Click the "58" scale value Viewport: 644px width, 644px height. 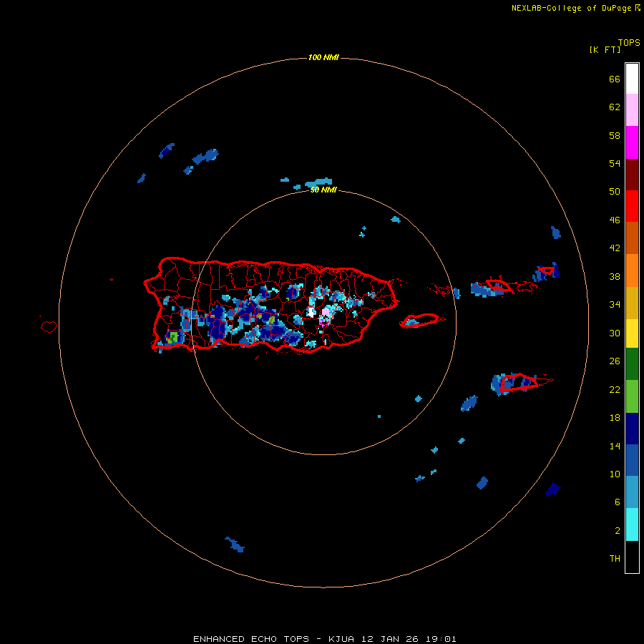615,135
